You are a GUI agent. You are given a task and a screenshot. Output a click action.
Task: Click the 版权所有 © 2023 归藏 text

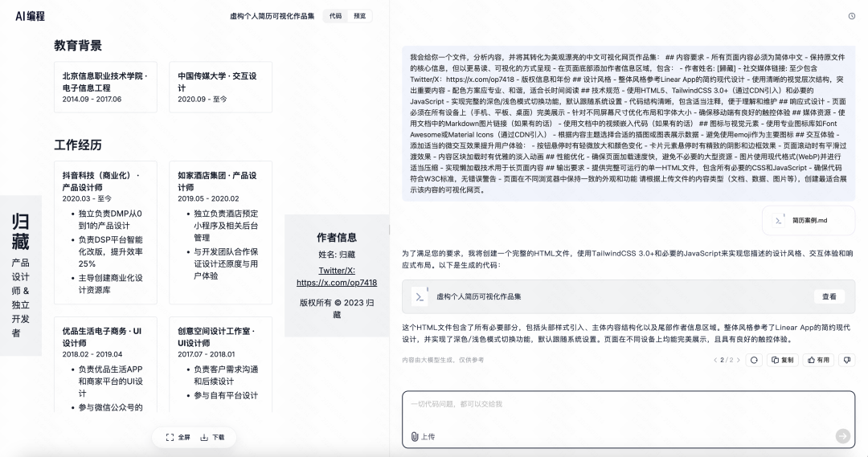(337, 308)
